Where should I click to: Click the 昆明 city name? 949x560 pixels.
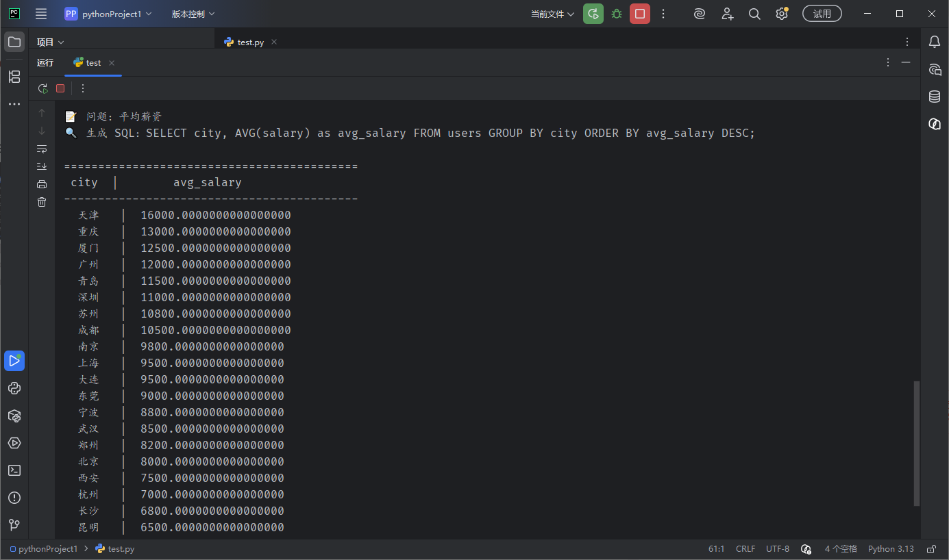[x=88, y=528]
